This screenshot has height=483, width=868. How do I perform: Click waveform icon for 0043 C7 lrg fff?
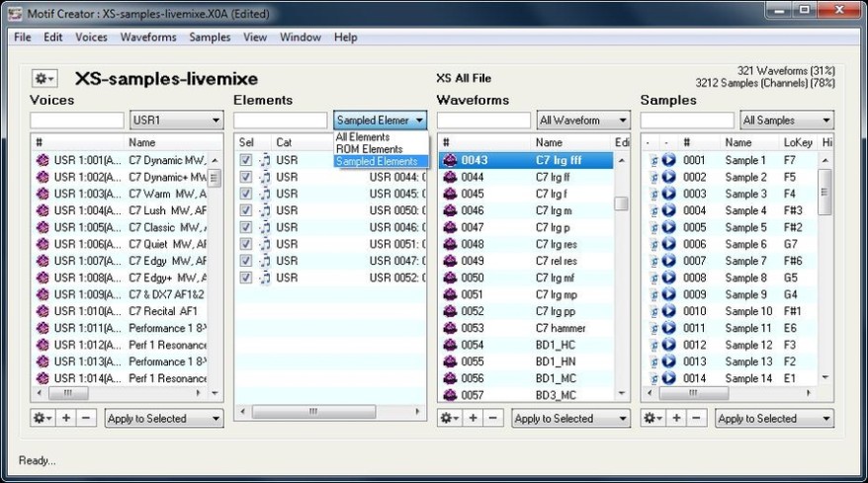450,160
